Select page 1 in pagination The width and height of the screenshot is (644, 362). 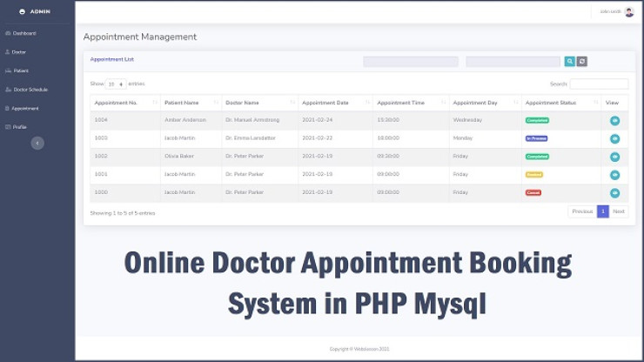[603, 211]
